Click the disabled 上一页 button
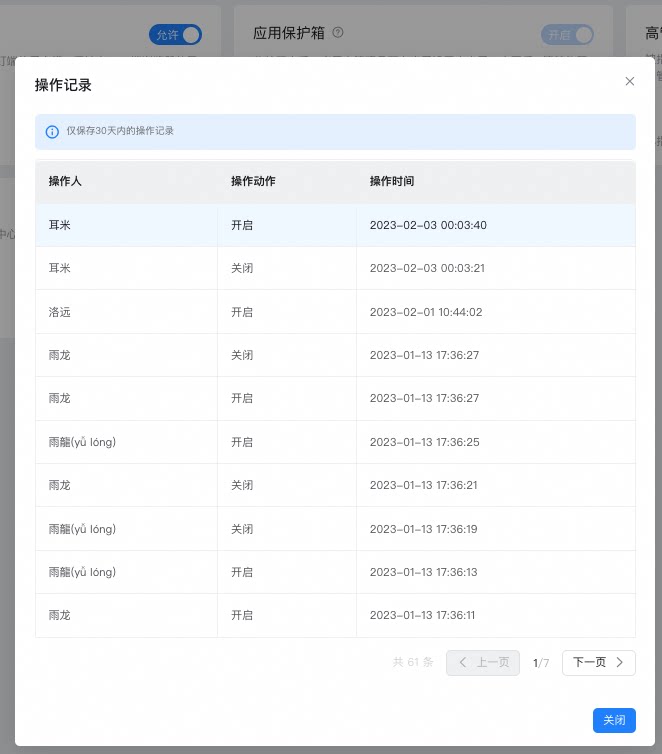Image resolution: width=662 pixels, height=754 pixels. 483,662
